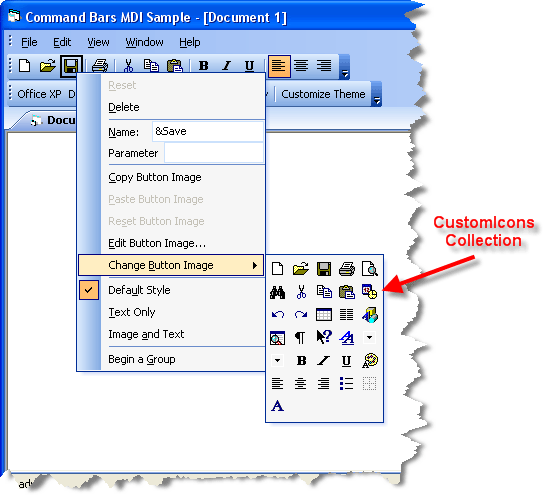The width and height of the screenshot is (543, 495).
Task: Choose the Image and Text style option
Action: pyautogui.click(x=171, y=334)
